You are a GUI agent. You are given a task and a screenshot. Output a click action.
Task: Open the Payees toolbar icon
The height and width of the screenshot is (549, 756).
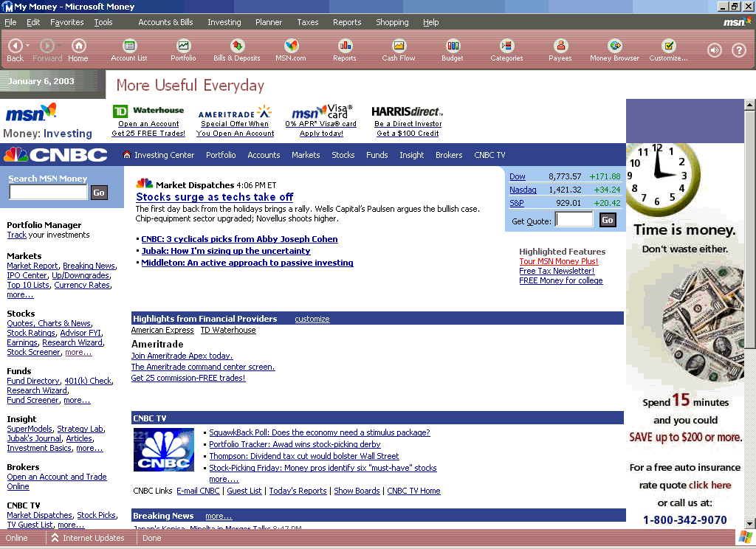pyautogui.click(x=560, y=49)
